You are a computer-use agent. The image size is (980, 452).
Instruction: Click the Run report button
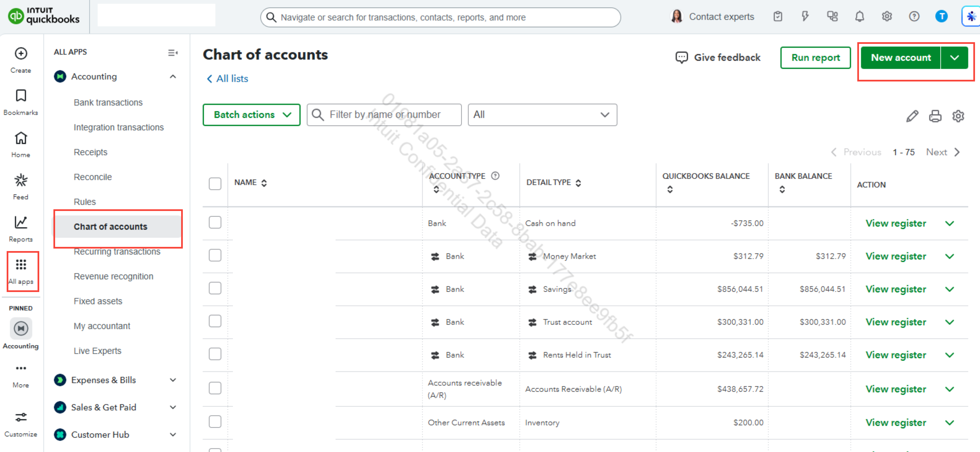point(815,57)
